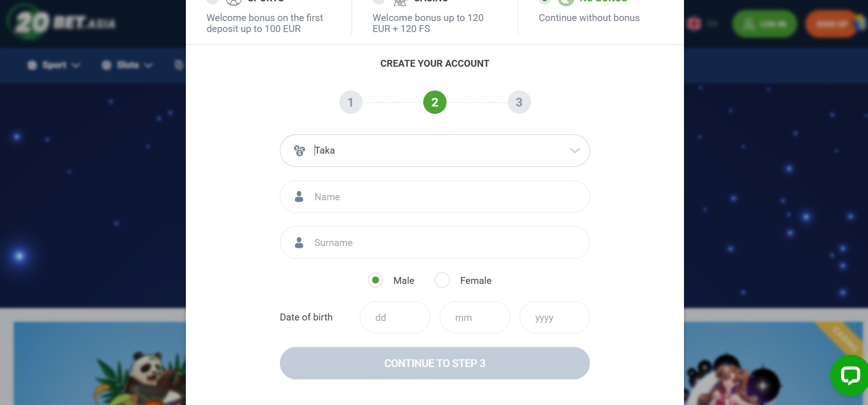Click the person icon in Name field

tap(299, 197)
